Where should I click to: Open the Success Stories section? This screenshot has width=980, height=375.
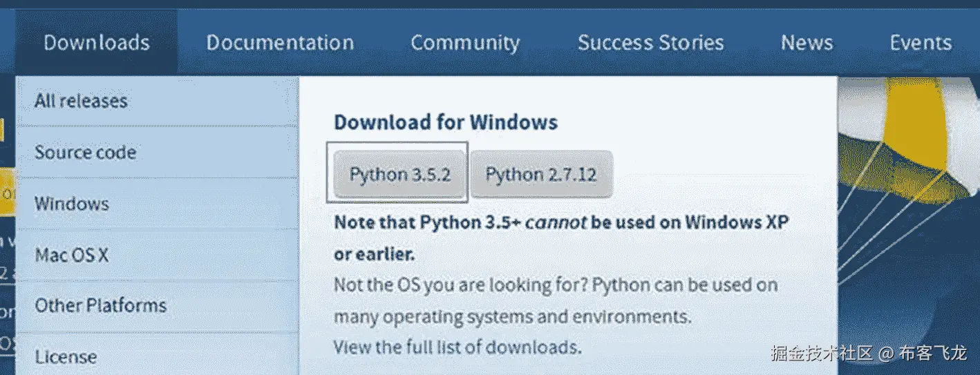click(x=650, y=43)
